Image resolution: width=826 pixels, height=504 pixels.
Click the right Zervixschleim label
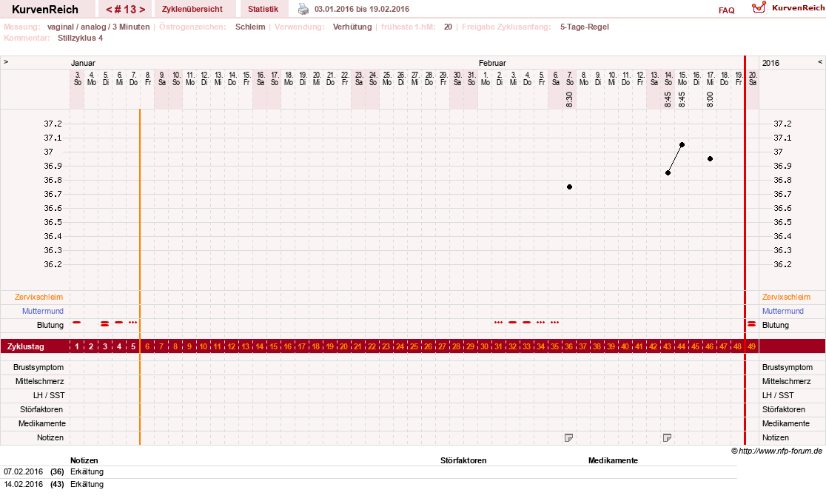[x=787, y=297]
